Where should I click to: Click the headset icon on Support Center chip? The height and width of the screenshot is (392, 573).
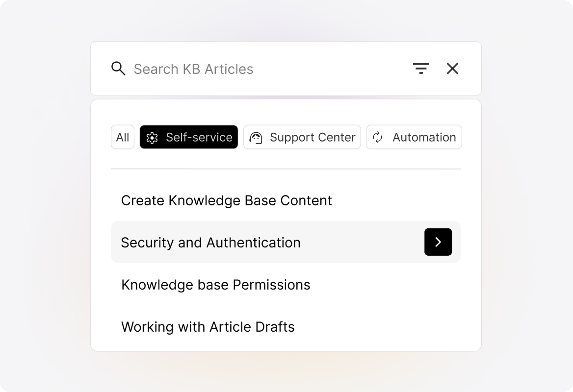click(x=257, y=137)
